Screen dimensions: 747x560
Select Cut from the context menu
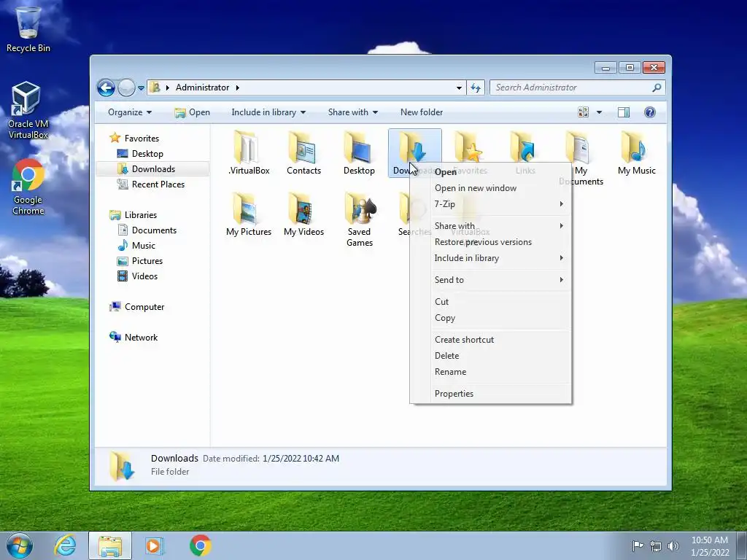pos(491,302)
